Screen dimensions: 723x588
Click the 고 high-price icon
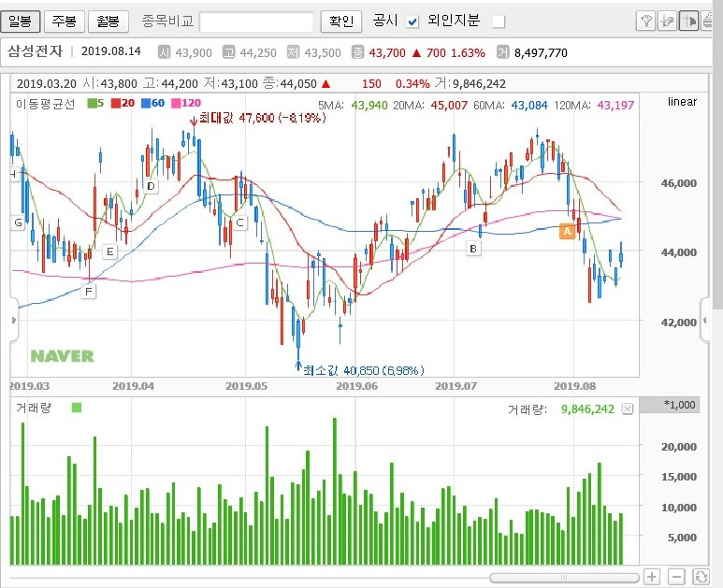(x=228, y=52)
